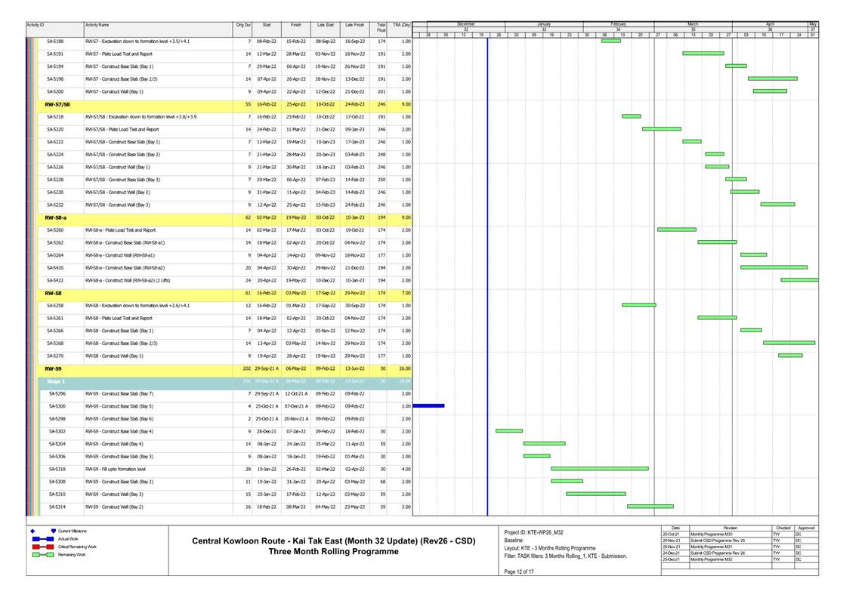Click the Orig Dur column header
This screenshot has height=613, width=868.
click(x=243, y=26)
